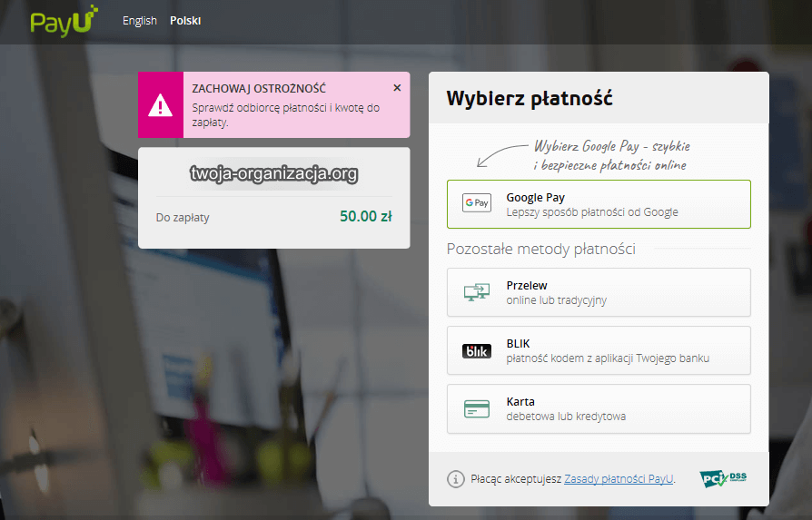Switch language to Polski
The width and height of the screenshot is (812, 520).
pos(185,21)
